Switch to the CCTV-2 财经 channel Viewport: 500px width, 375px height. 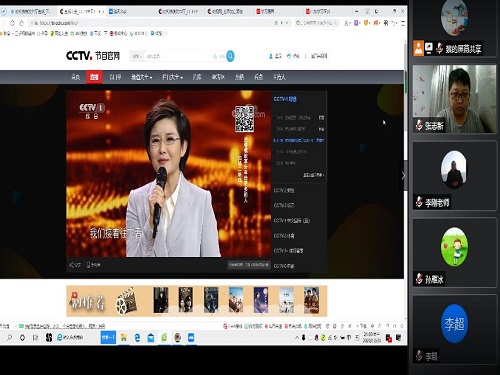pos(284,190)
